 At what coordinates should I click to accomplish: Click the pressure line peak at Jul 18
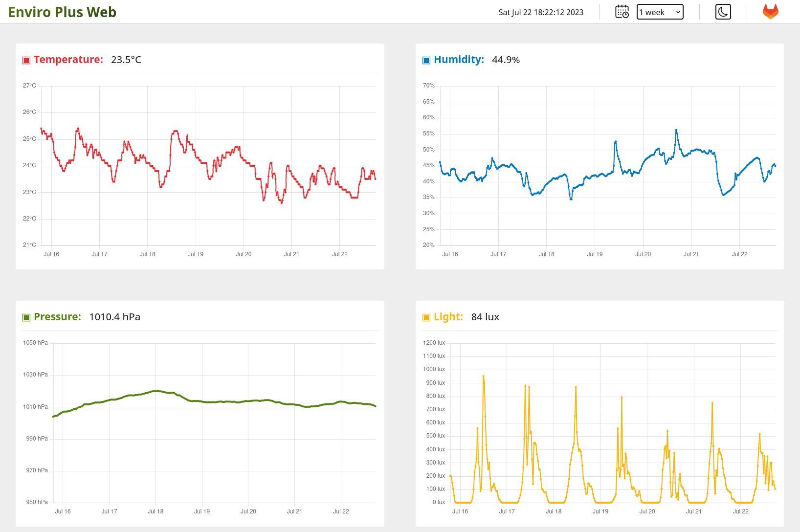point(156,391)
